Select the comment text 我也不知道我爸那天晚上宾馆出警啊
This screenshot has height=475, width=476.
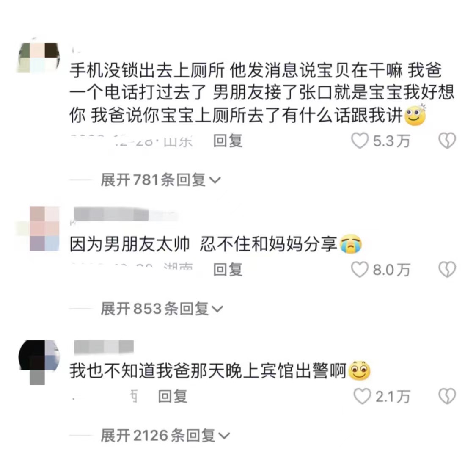(208, 371)
